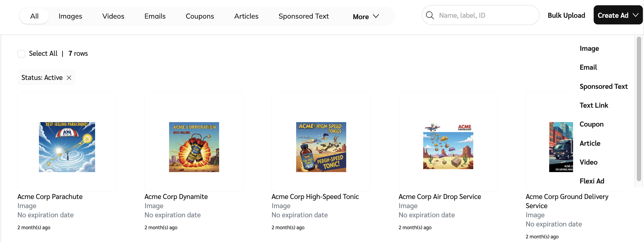Select Text Link in the Create Ad menu
The height and width of the screenshot is (242, 644).
tap(594, 105)
